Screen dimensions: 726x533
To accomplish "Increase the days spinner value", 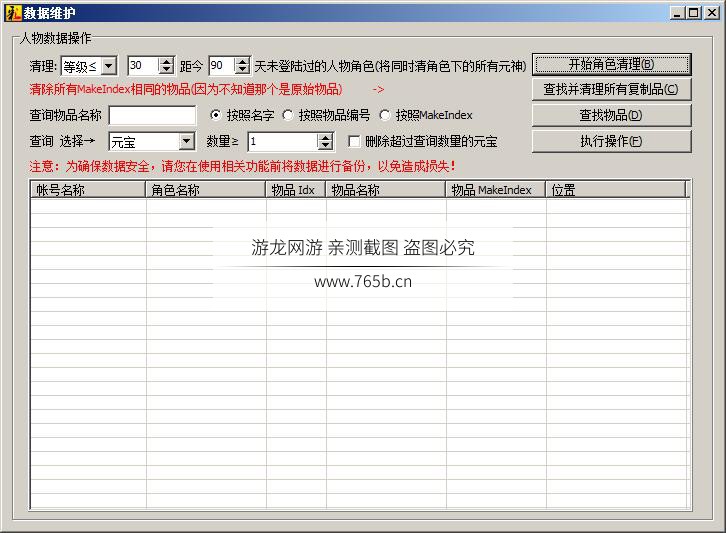I will [242, 61].
